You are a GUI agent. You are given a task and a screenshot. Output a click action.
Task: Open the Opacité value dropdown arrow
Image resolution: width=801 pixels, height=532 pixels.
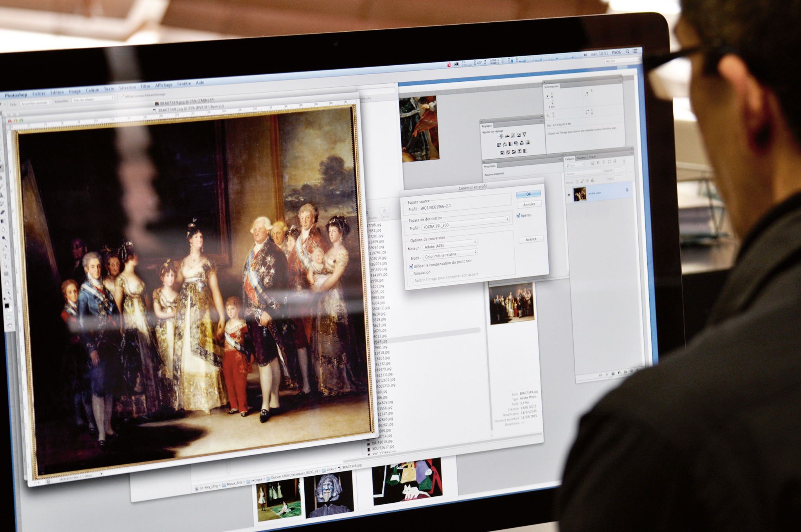click(624, 169)
